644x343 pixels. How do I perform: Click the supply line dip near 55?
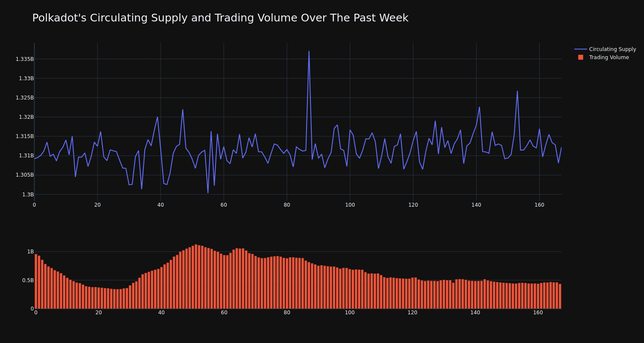(208, 193)
